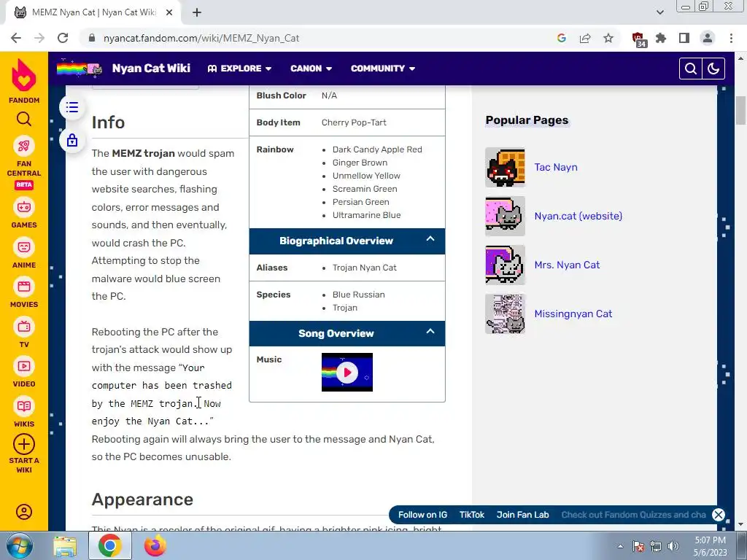Click the TikTok link
The height and width of the screenshot is (560, 747).
tap(472, 515)
